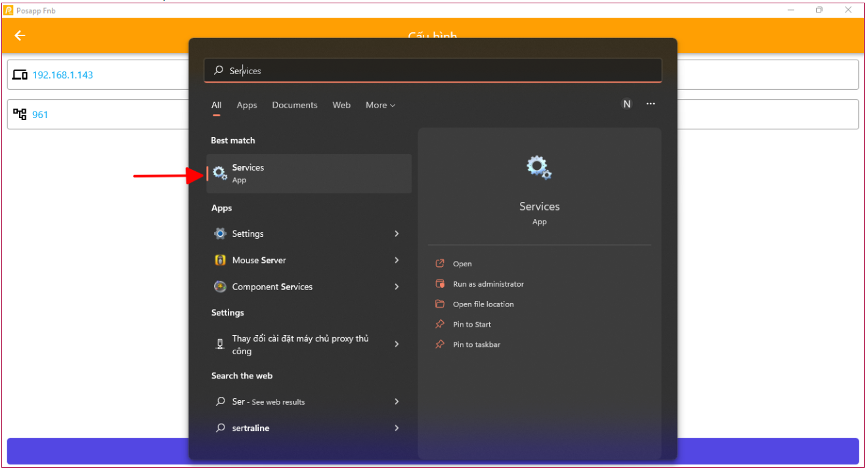This screenshot has height=471, width=868.
Task: Expand the More filter dropdown
Action: 380,105
